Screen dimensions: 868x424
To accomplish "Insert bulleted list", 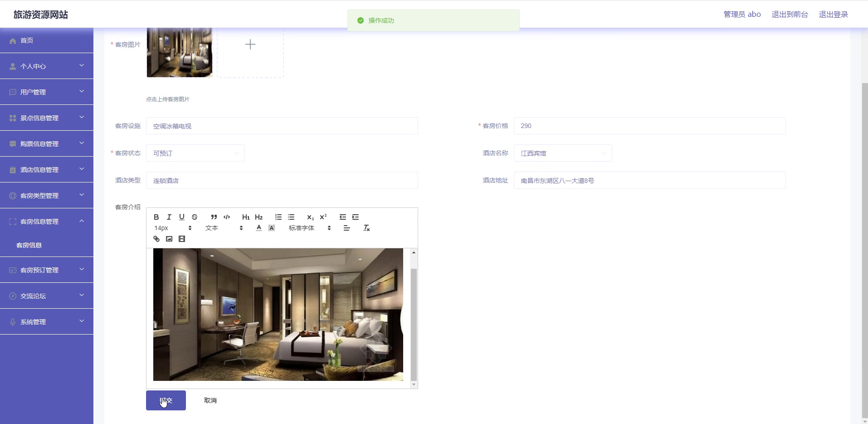I will 291,217.
